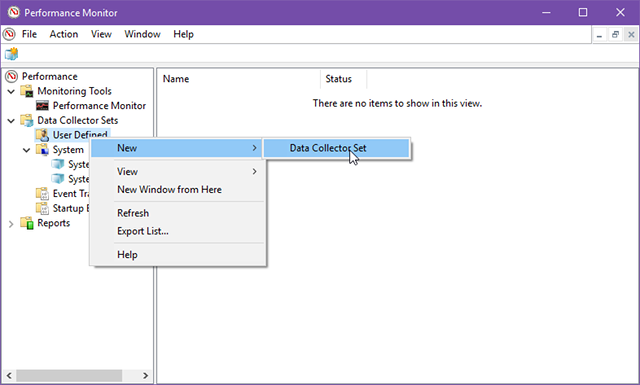The width and height of the screenshot is (640, 385).
Task: Open the Help menu in menu bar
Action: point(183,34)
